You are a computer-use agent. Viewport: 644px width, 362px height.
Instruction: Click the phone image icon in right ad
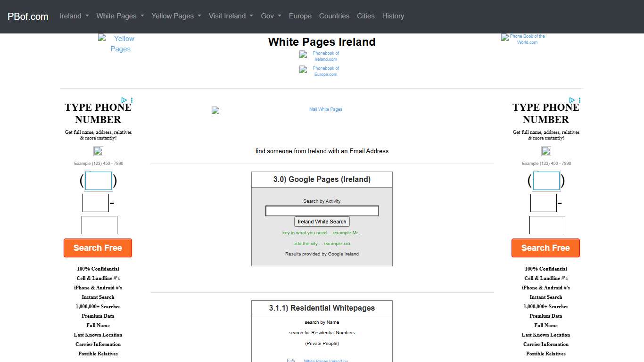[x=546, y=151]
